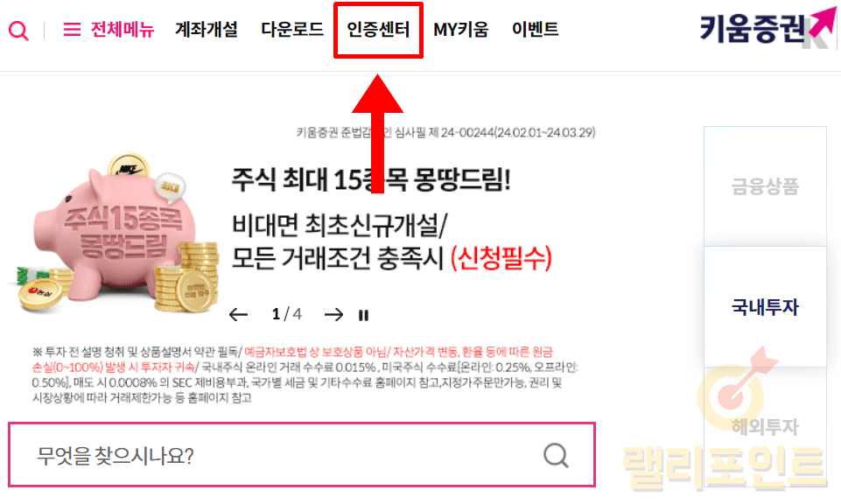Click the 신청필수 red text
The width and height of the screenshot is (841, 504).
(501, 258)
